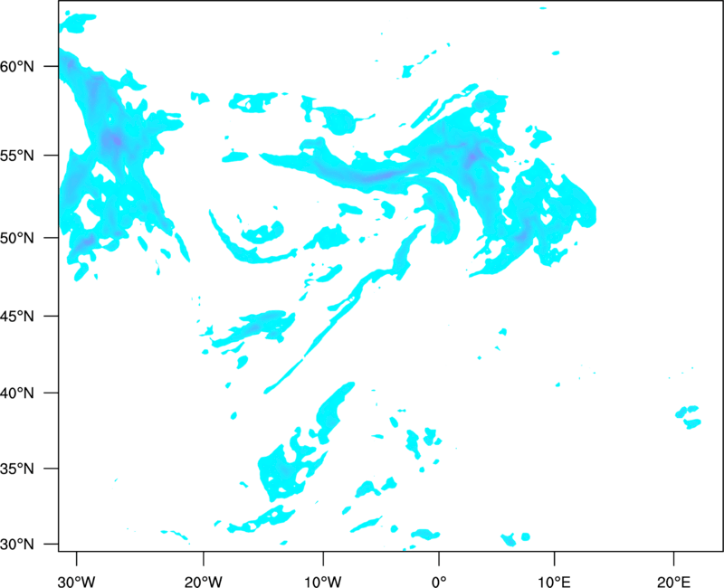Click the 30°N latitude label

(17, 545)
